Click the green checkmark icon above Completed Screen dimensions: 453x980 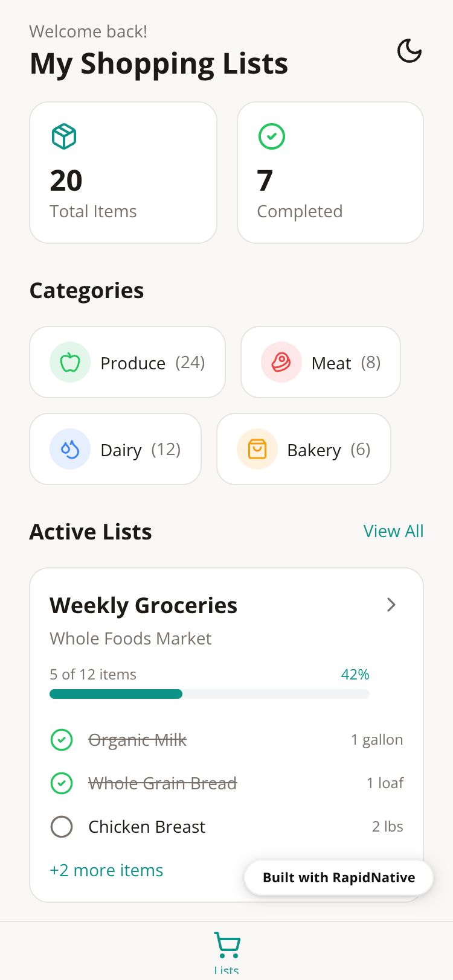272,136
